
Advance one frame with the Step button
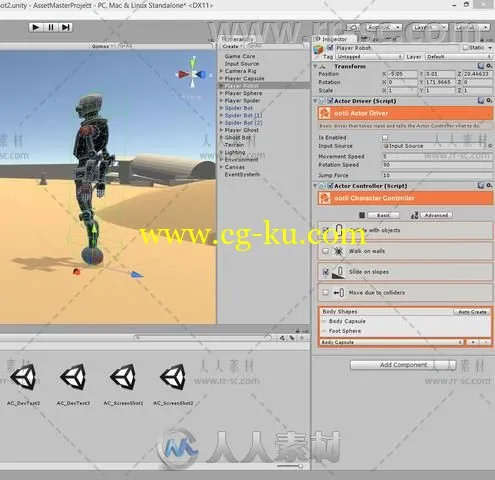pos(66,27)
